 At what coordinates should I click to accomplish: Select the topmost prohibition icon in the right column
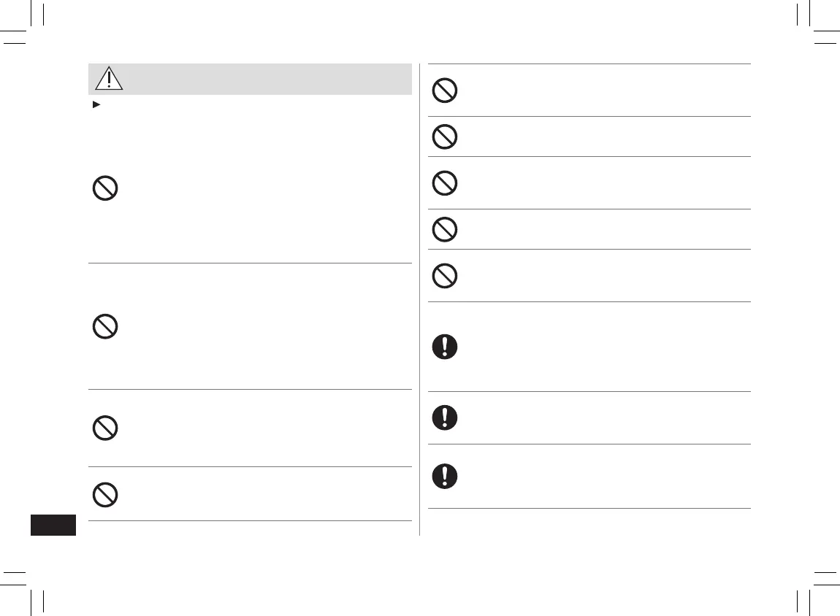[x=445, y=90]
